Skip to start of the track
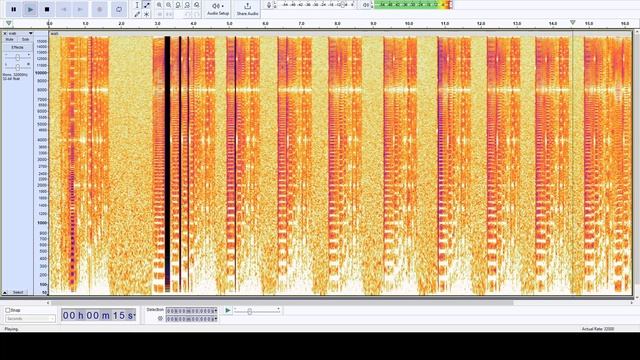The width and height of the screenshot is (640, 360). 64,9
